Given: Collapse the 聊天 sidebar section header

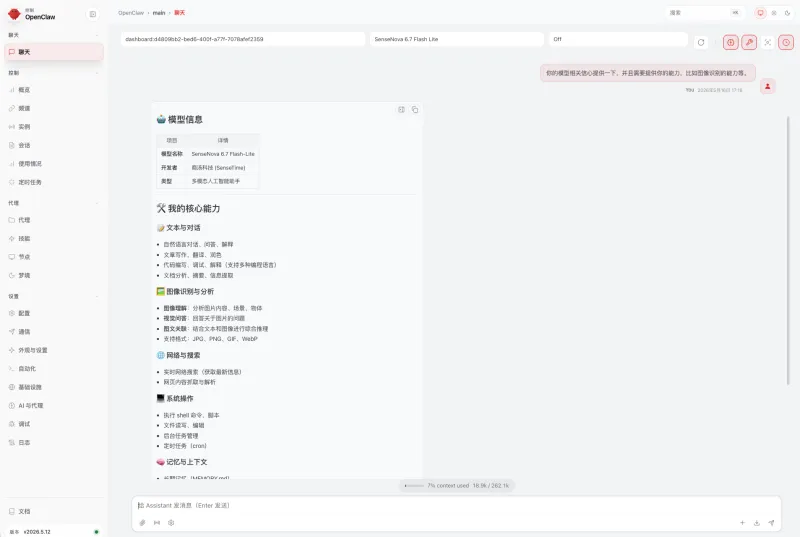Looking at the screenshot, I should click(54, 35).
